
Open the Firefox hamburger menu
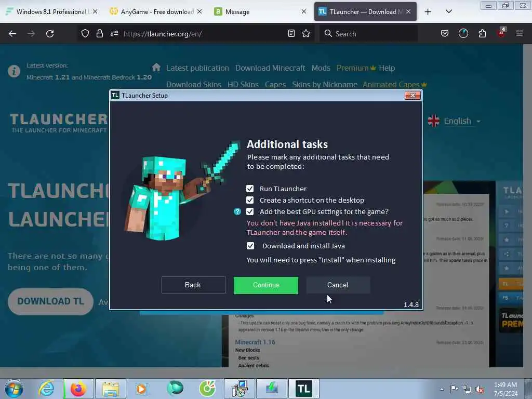point(520,34)
